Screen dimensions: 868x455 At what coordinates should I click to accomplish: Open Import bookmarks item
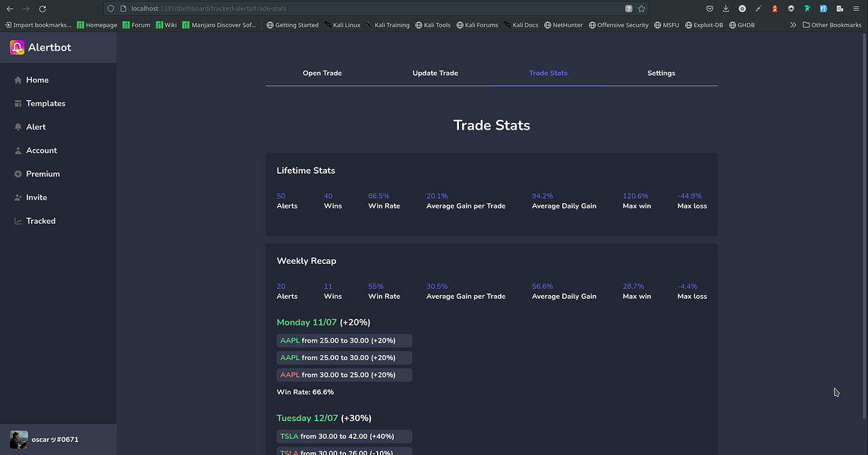(x=38, y=25)
